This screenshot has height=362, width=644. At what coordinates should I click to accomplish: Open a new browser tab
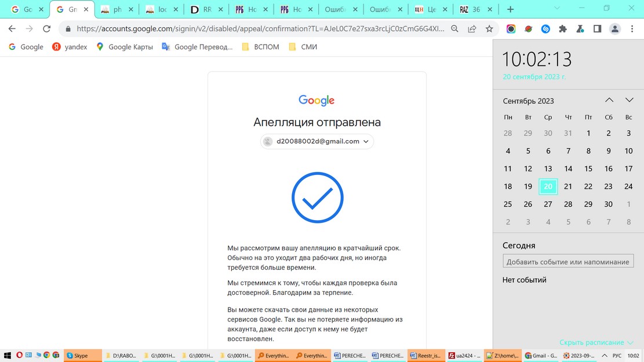tap(510, 9)
